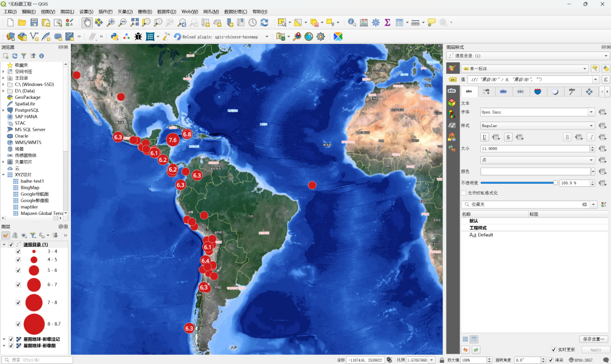Open the font style dropdown Regular
Viewport: 611px width, 364px height.
point(537,126)
